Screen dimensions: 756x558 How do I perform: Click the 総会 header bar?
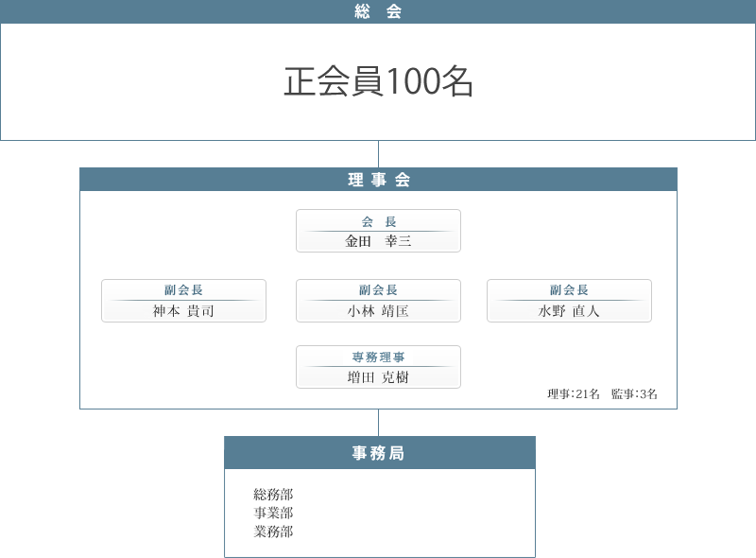(x=378, y=11)
